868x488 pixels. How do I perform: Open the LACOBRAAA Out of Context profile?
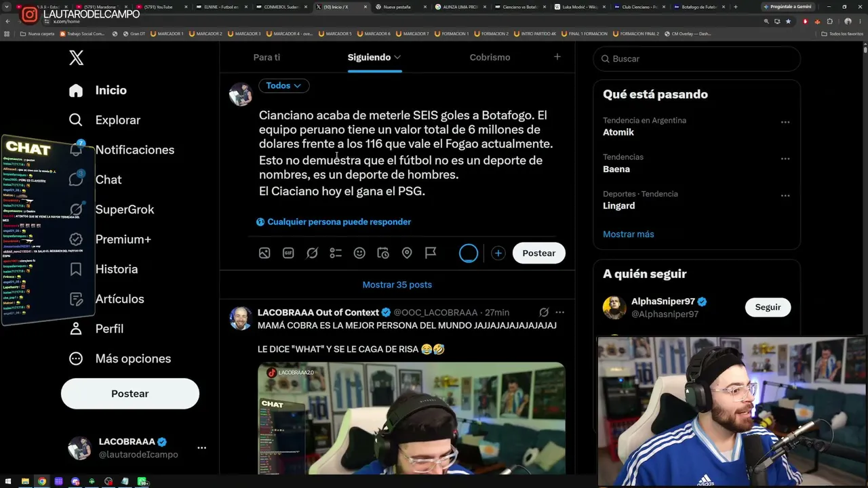(318, 312)
